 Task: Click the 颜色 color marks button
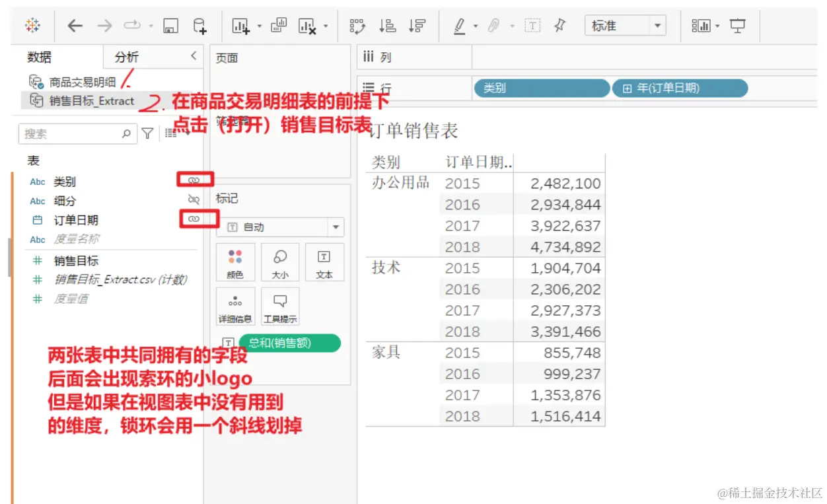235,263
